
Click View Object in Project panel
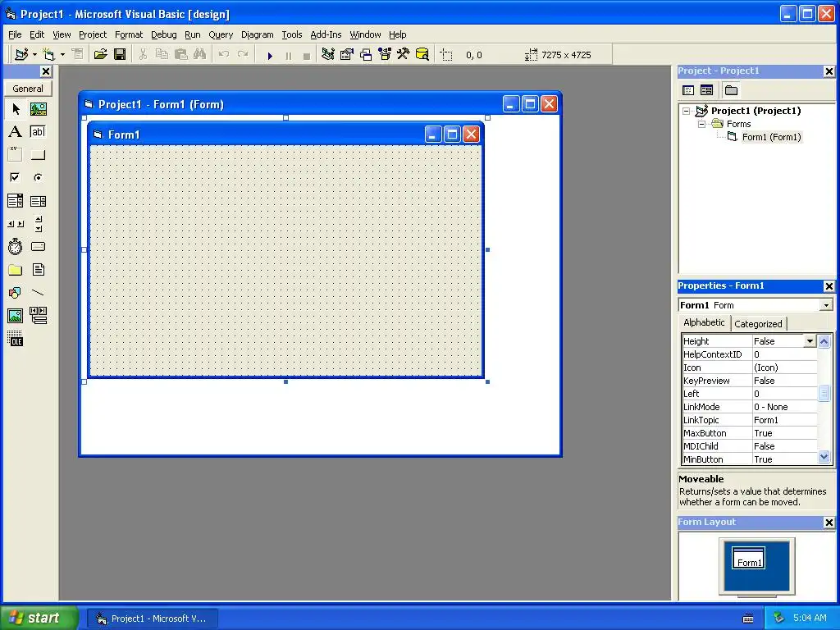coord(706,90)
